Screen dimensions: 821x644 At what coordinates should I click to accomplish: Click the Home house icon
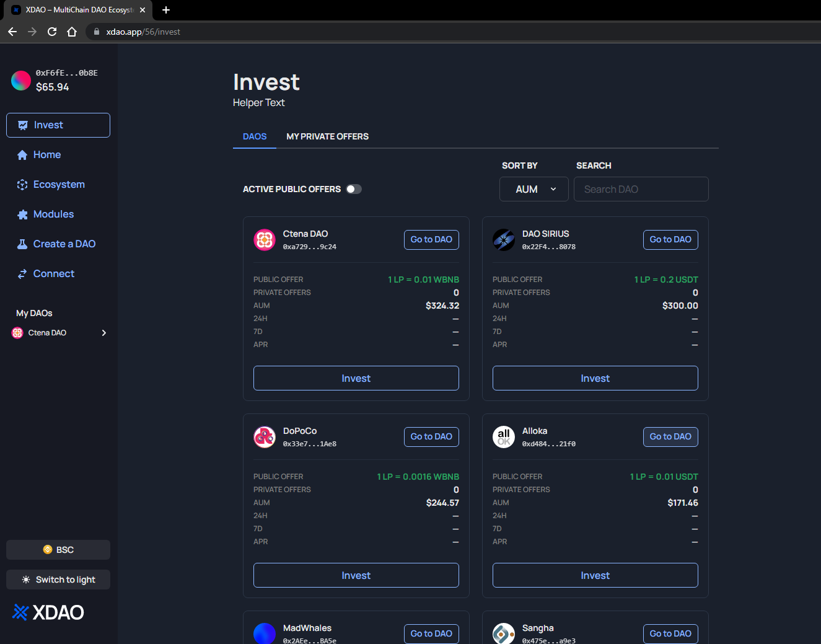[22, 155]
